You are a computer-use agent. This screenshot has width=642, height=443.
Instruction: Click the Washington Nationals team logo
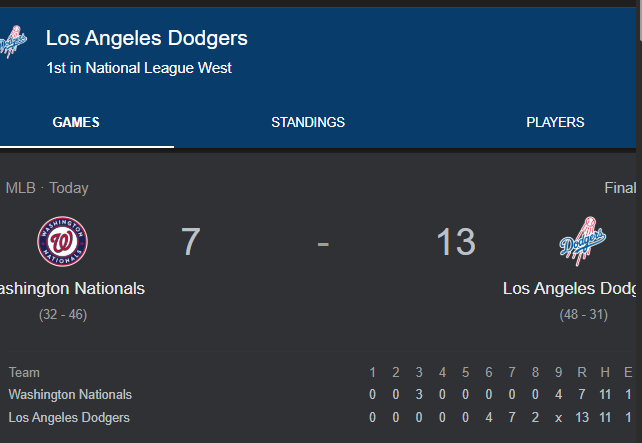[x=63, y=242]
